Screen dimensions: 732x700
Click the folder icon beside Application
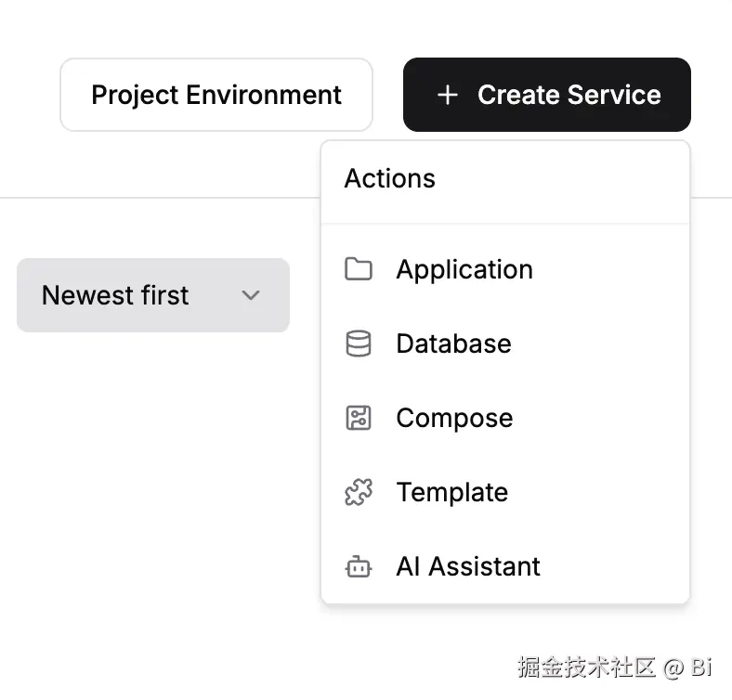coord(359,269)
